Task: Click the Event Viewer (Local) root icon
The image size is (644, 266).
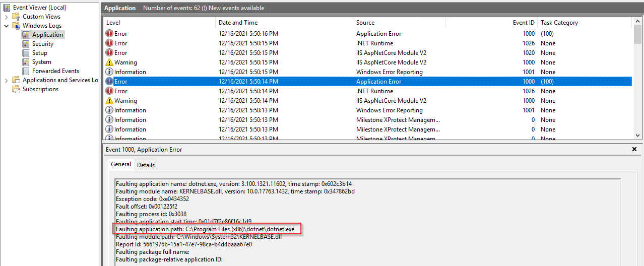Action: coord(7,8)
